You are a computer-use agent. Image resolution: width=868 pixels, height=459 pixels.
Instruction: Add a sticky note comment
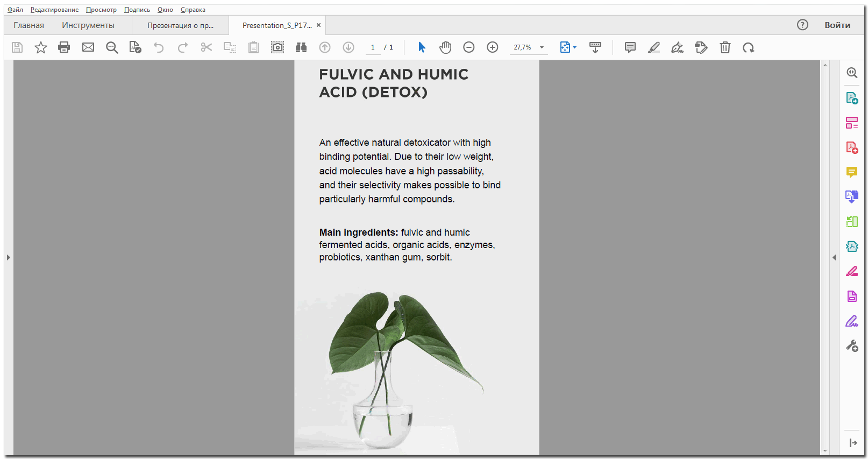pos(630,47)
